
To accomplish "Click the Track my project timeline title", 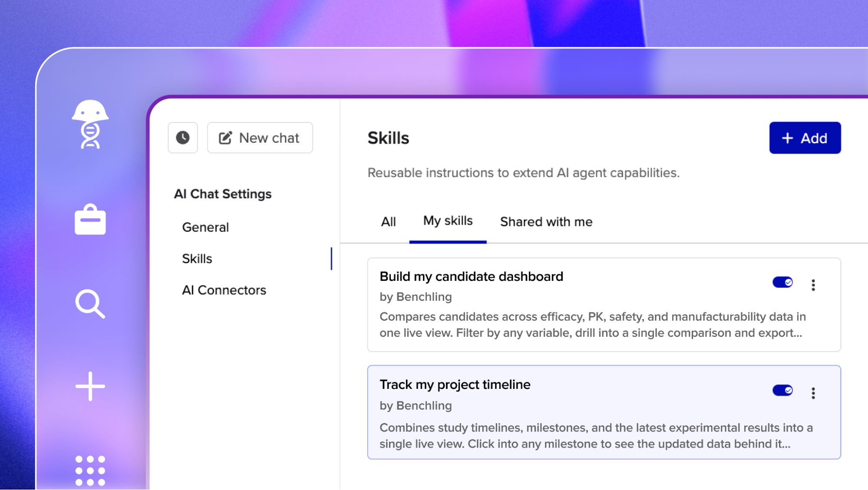I will pyautogui.click(x=455, y=385).
